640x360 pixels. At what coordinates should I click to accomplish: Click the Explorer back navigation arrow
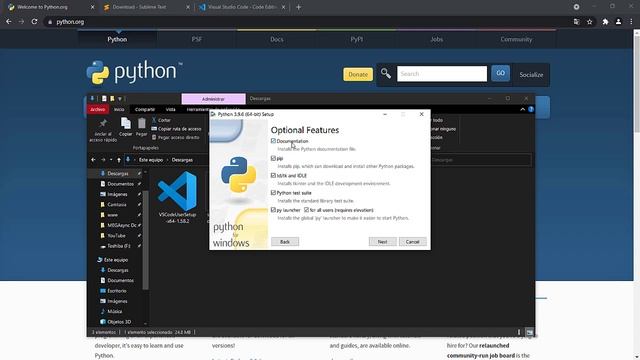(x=93, y=160)
